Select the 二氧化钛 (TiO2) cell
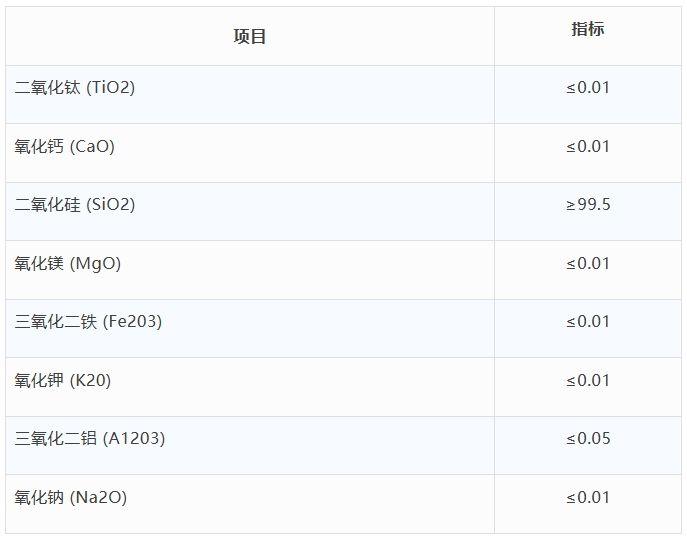The height and width of the screenshot is (539, 687). pos(250,95)
